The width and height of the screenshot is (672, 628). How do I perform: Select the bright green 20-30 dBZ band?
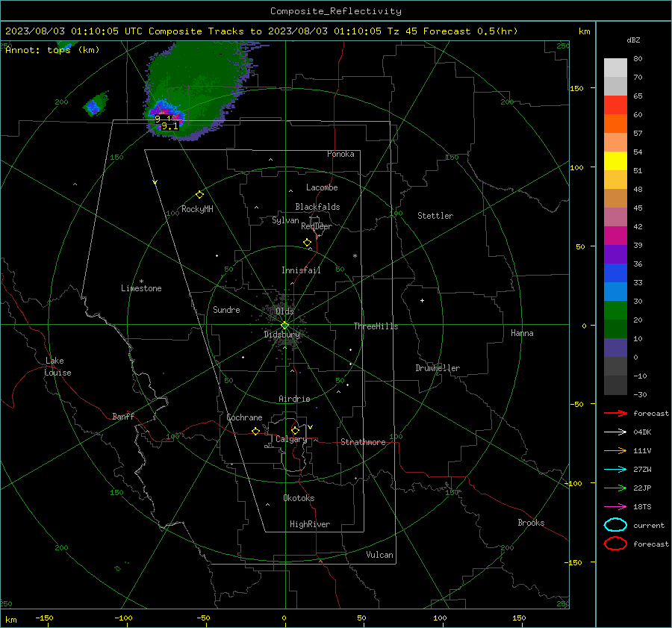click(x=615, y=311)
